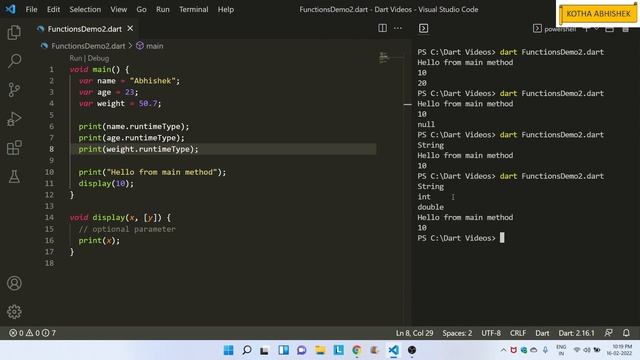This screenshot has width=640, height=360.
Task: Click the Visual Studio Code taskbar icon
Action: tap(393, 350)
